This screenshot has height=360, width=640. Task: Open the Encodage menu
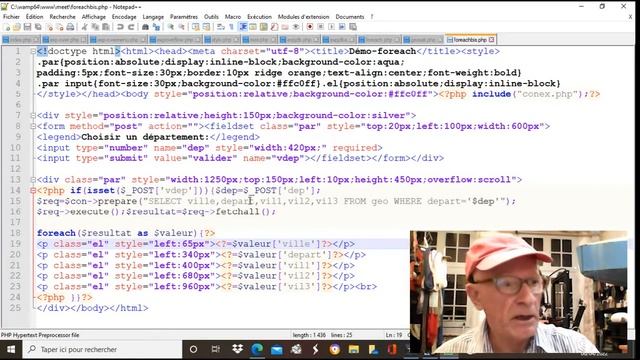pyautogui.click(x=124, y=17)
